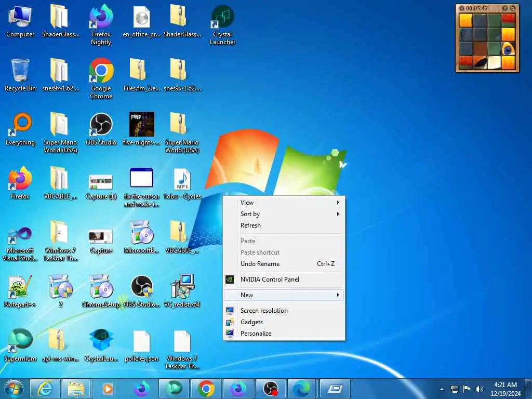Select the MicrosoftE... installer icon
Screen dimensions: 532x399
[x=141, y=237]
